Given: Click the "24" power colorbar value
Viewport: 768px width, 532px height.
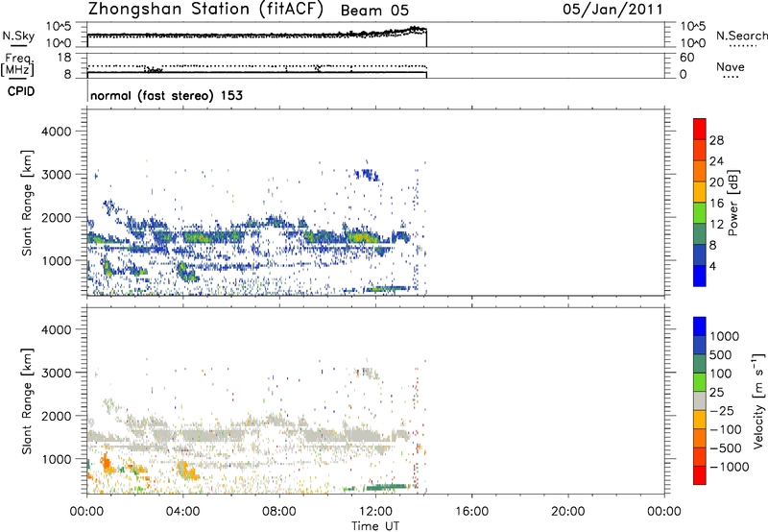Looking at the screenshot, I should coord(716,161).
